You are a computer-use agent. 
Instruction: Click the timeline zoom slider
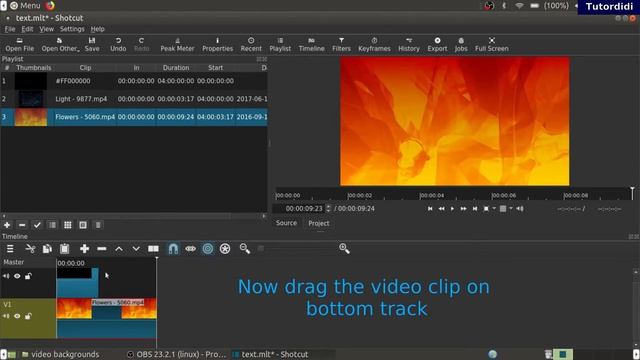coord(297,249)
